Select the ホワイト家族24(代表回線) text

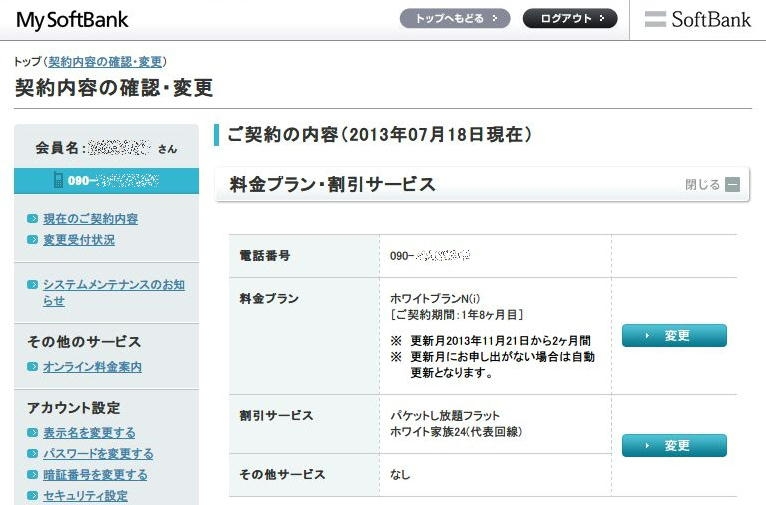point(456,432)
